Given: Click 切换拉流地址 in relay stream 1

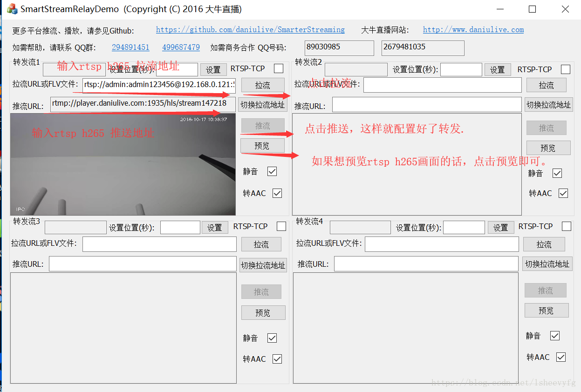Looking at the screenshot, I should [x=263, y=105].
